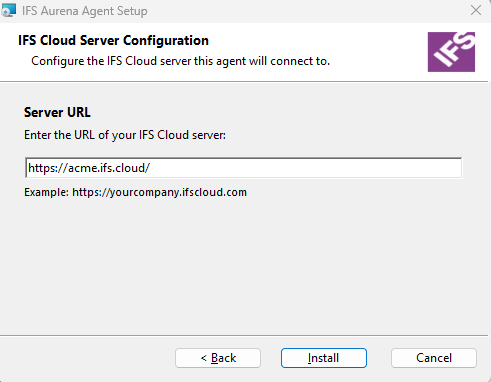Viewport: 491px width, 382px height.
Task: Click the Install button
Action: [x=324, y=358]
